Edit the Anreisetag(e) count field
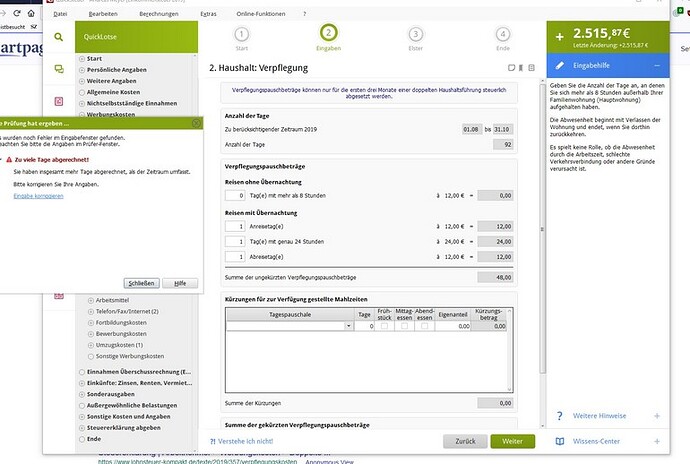The image size is (690, 464). (x=235, y=226)
